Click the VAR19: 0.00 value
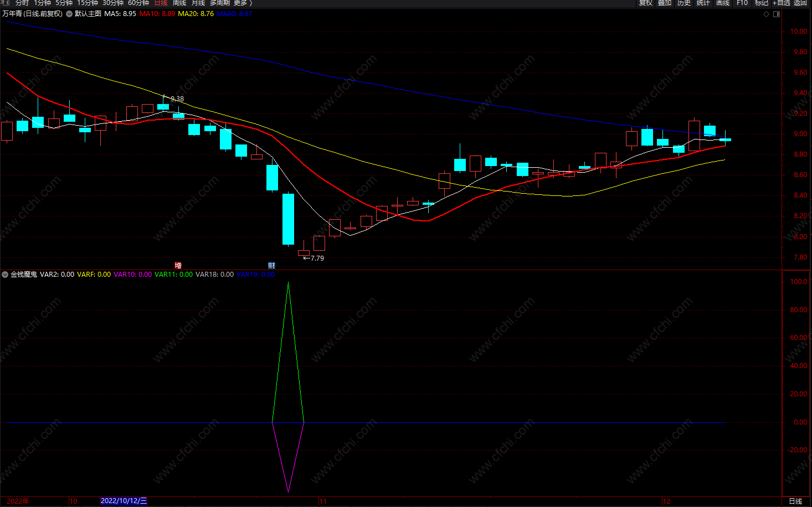This screenshot has height=507, width=812. pos(255,275)
